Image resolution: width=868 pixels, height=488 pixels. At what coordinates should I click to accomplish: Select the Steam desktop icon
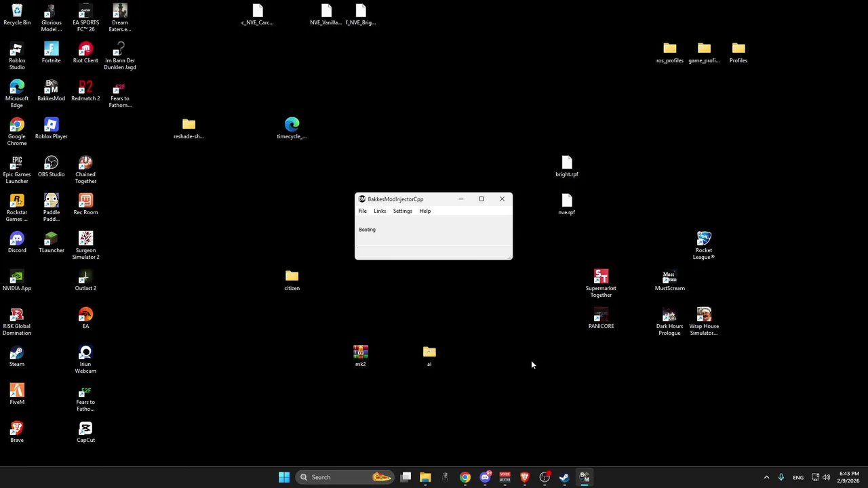[x=17, y=357]
